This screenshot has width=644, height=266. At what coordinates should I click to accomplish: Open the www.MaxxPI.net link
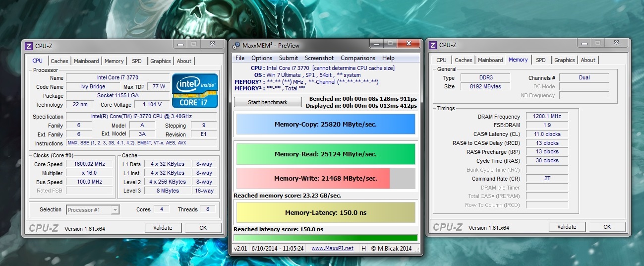pos(332,248)
